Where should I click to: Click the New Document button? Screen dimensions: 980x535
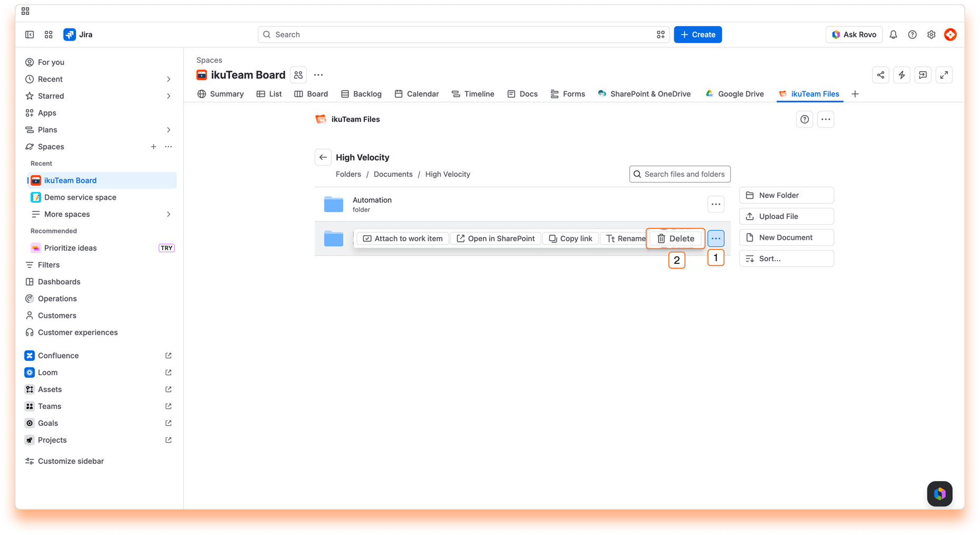point(787,237)
